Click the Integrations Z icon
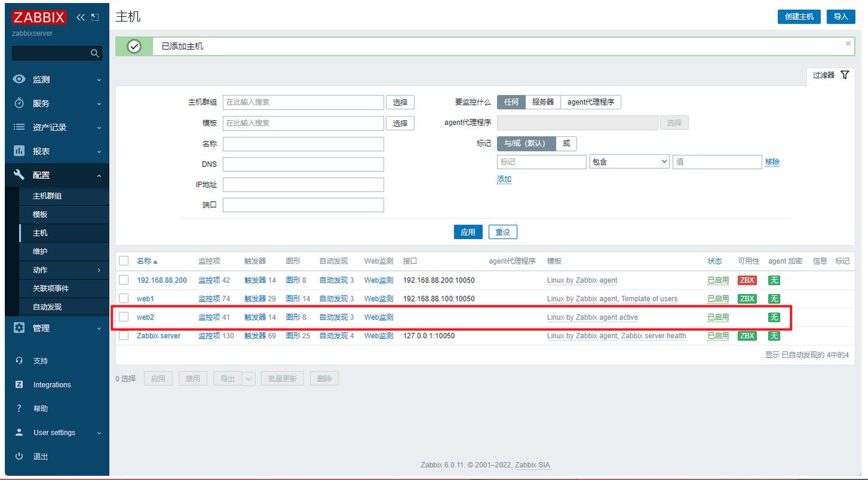 tap(19, 384)
